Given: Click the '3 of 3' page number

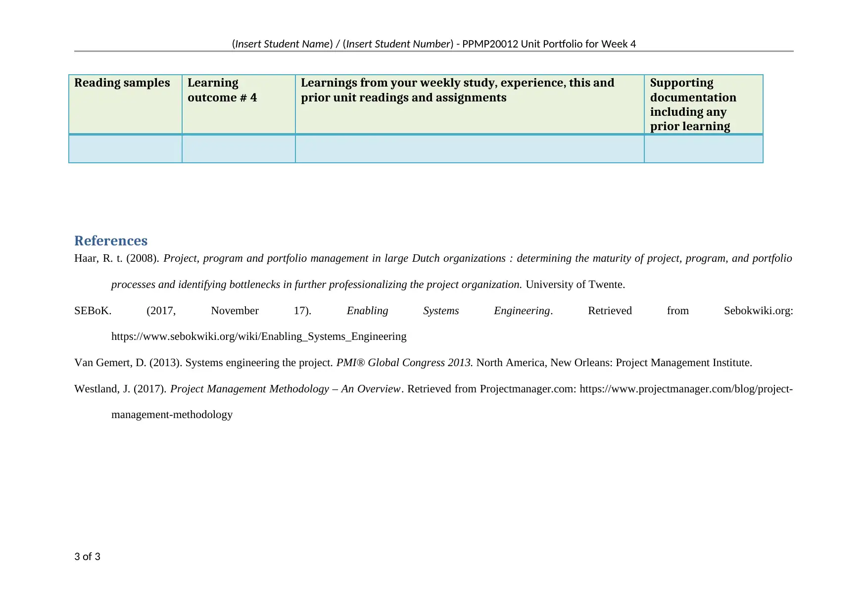Looking at the screenshot, I should coord(87,557).
